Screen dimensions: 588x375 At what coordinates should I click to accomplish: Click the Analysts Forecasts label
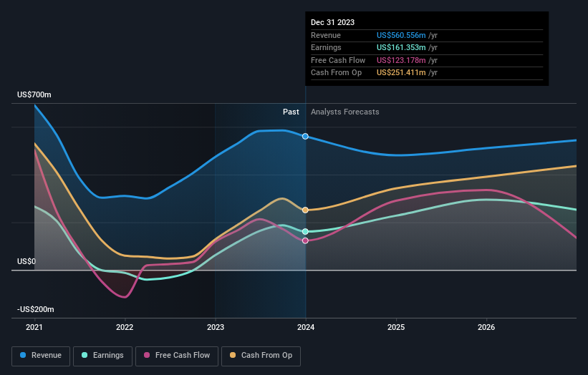(345, 112)
